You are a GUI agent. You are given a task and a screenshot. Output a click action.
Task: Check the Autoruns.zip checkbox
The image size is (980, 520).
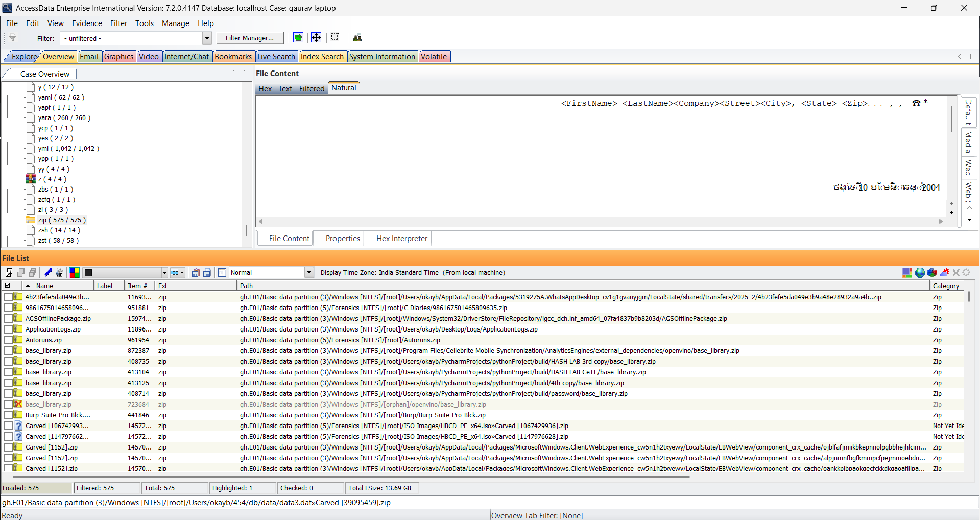[8, 340]
